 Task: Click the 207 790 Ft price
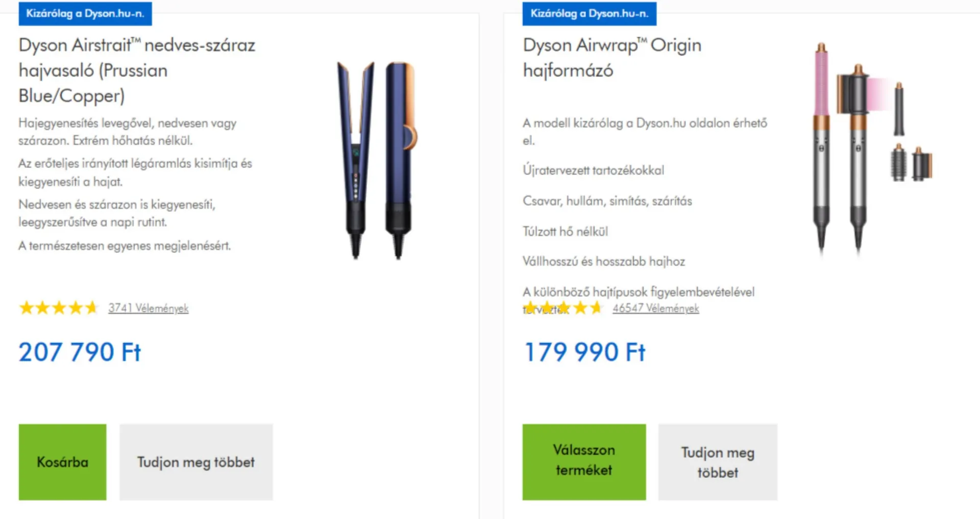pos(80,352)
